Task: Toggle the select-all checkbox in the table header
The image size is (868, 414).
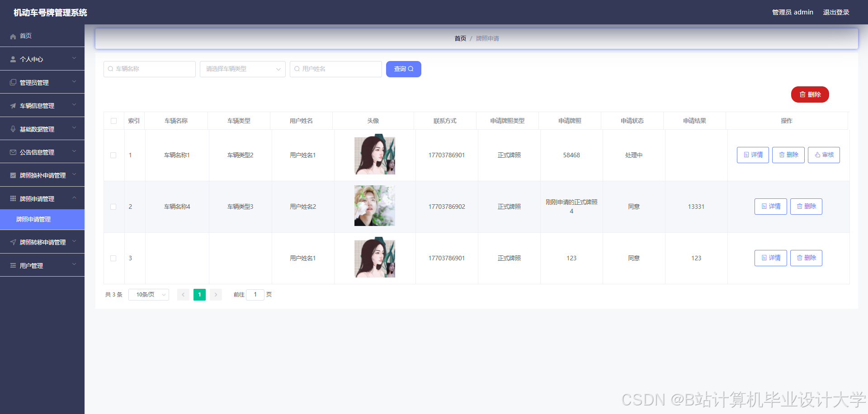Action: point(113,121)
